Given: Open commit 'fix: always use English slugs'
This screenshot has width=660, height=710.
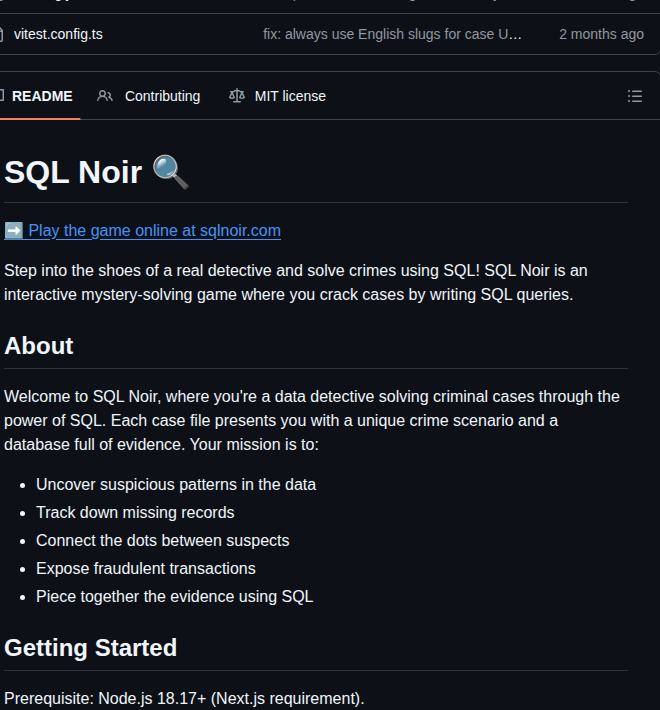Looking at the screenshot, I should pyautogui.click(x=392, y=34).
